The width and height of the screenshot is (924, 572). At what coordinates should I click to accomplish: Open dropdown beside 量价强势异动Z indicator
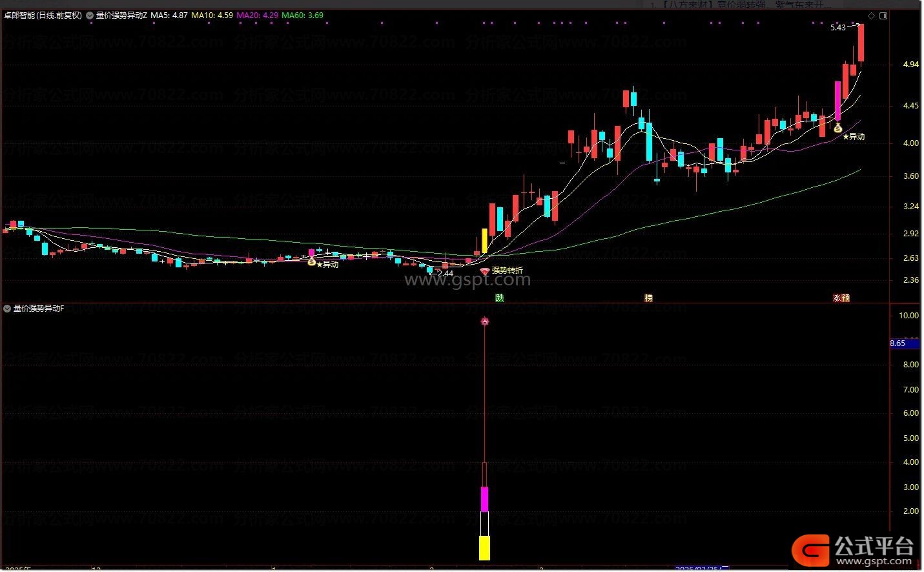[90, 15]
